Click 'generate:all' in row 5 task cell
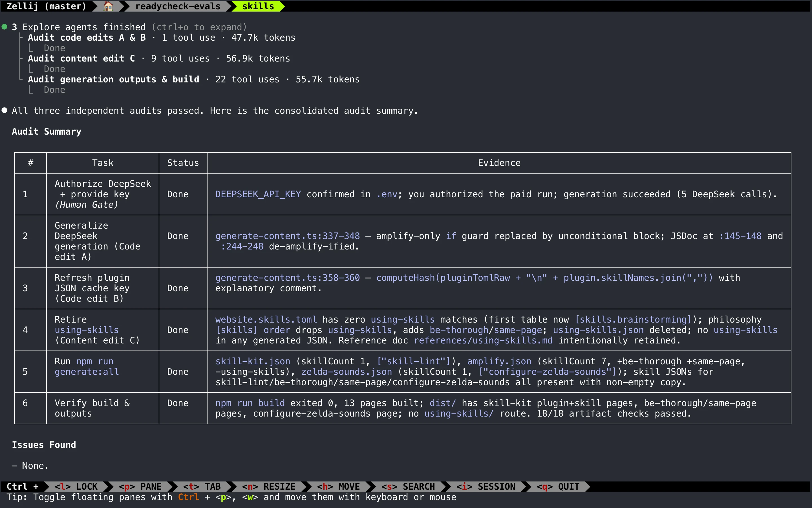Viewport: 812px width, 508px height. pos(87,372)
